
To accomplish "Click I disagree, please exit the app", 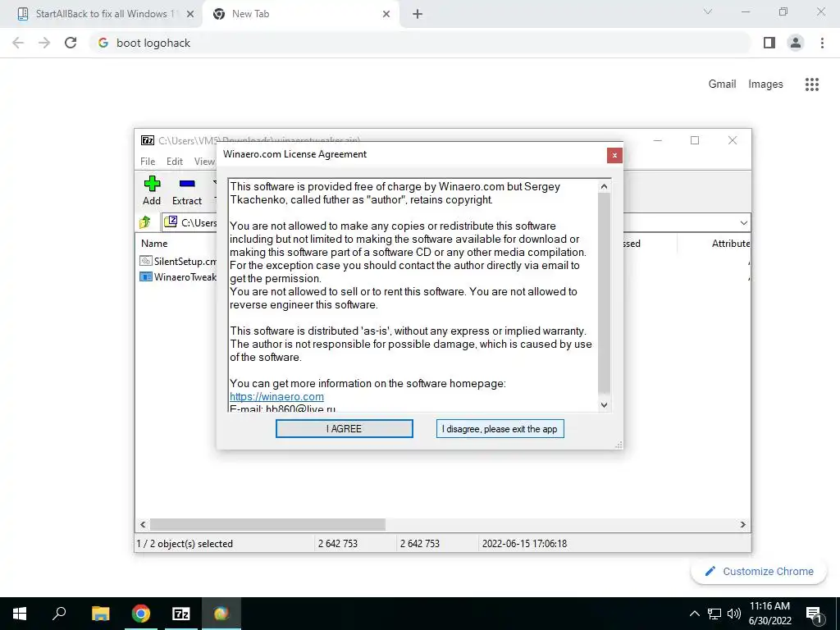I will (x=500, y=428).
